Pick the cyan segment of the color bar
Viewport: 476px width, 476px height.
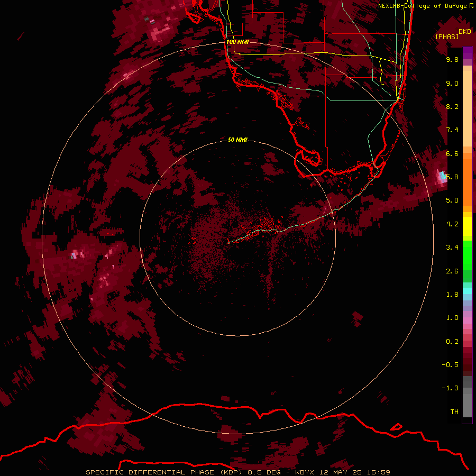pos(467,291)
